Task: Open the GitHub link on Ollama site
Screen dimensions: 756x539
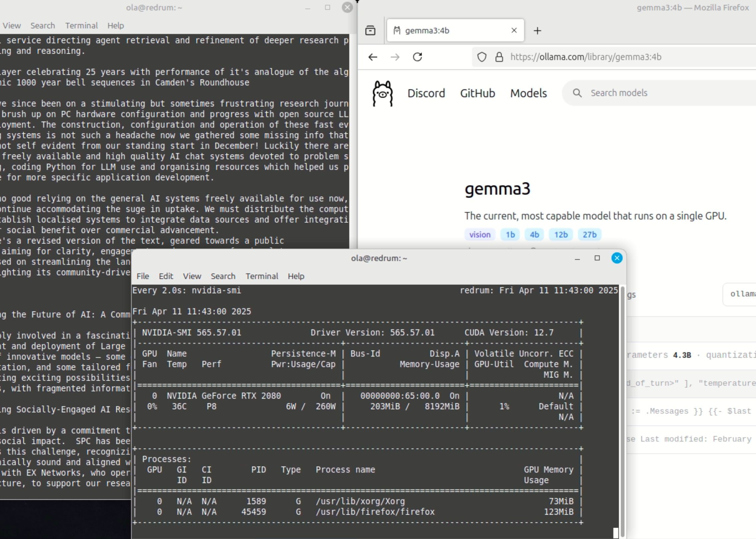Action: (x=477, y=93)
